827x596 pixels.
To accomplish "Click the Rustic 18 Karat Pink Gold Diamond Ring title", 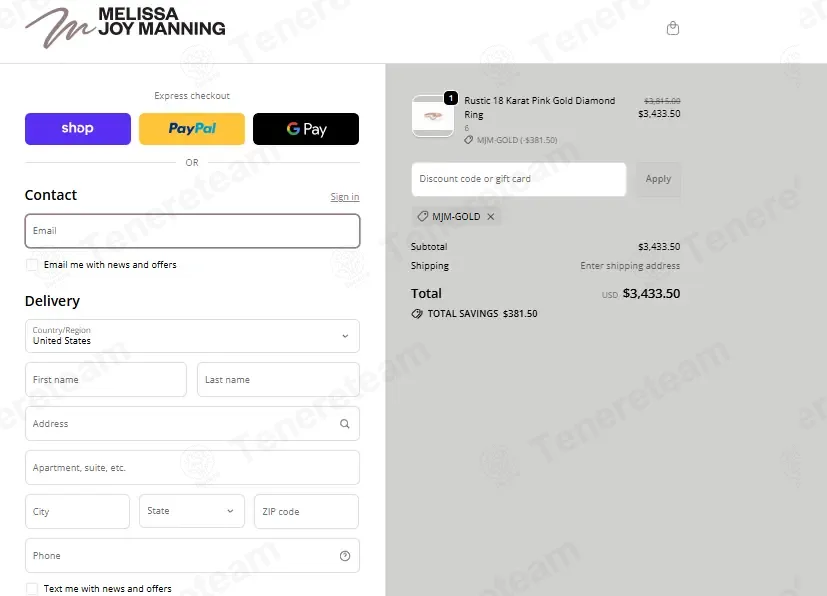I will (540, 108).
